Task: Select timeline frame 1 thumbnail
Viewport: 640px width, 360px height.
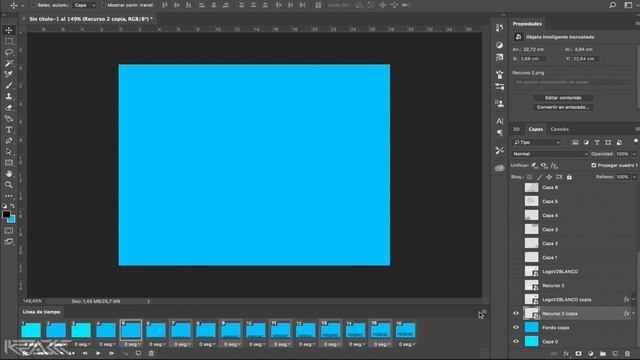Action: (31, 330)
